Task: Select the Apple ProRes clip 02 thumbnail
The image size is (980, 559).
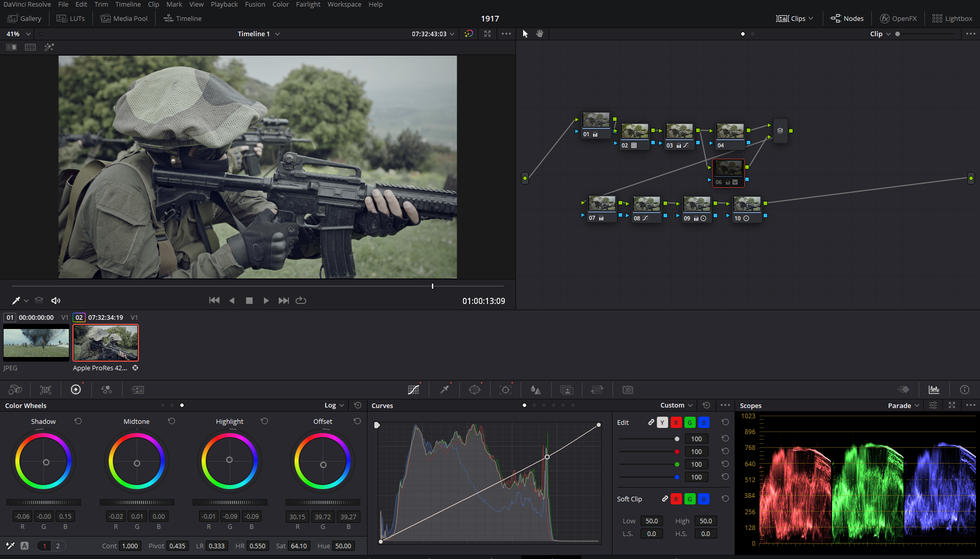Action: click(x=106, y=343)
